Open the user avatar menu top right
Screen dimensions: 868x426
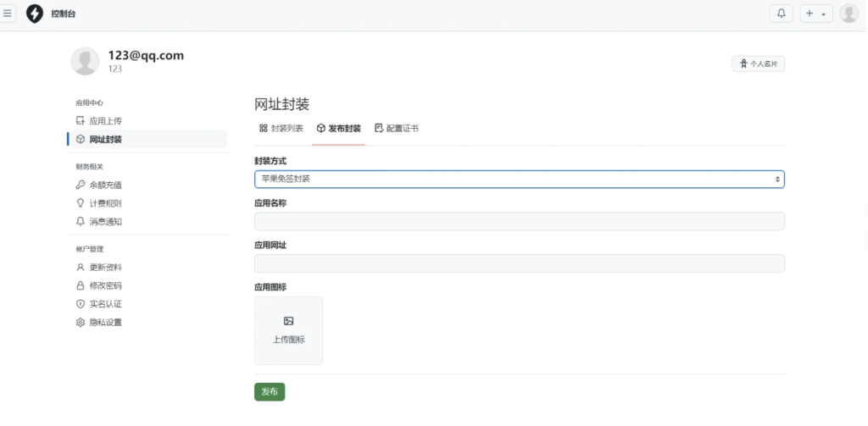click(848, 14)
